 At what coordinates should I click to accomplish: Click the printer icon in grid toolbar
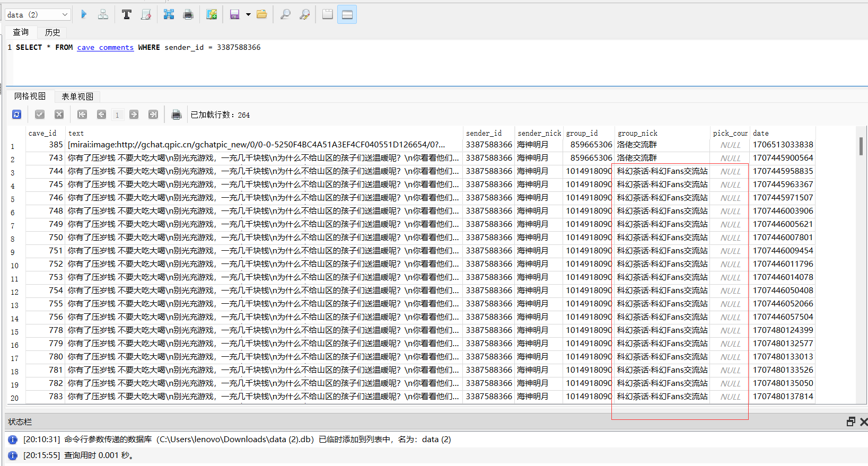(177, 115)
